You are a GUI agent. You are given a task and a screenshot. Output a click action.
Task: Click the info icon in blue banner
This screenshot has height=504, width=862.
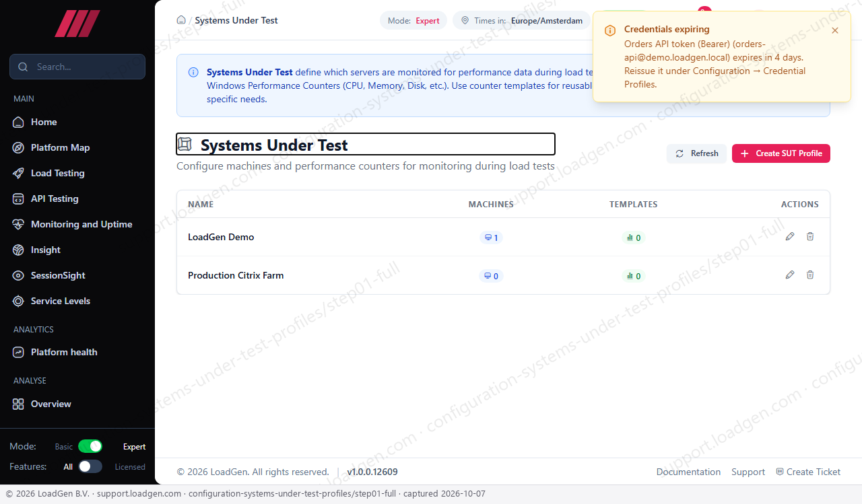tap(193, 72)
